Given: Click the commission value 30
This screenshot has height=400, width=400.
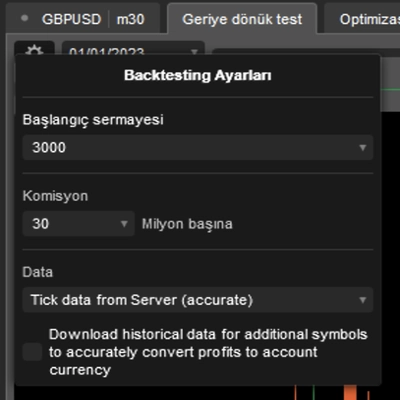Looking at the screenshot, I should pyautogui.click(x=41, y=223).
